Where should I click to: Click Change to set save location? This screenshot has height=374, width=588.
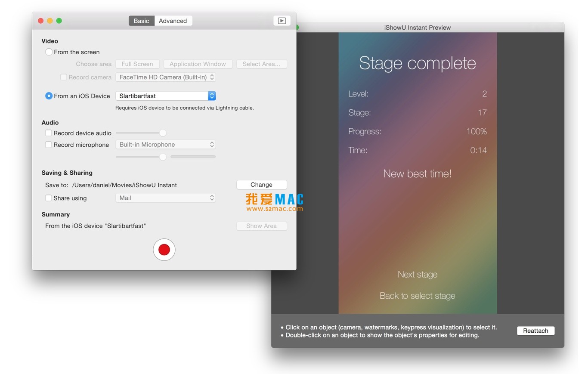[261, 185]
